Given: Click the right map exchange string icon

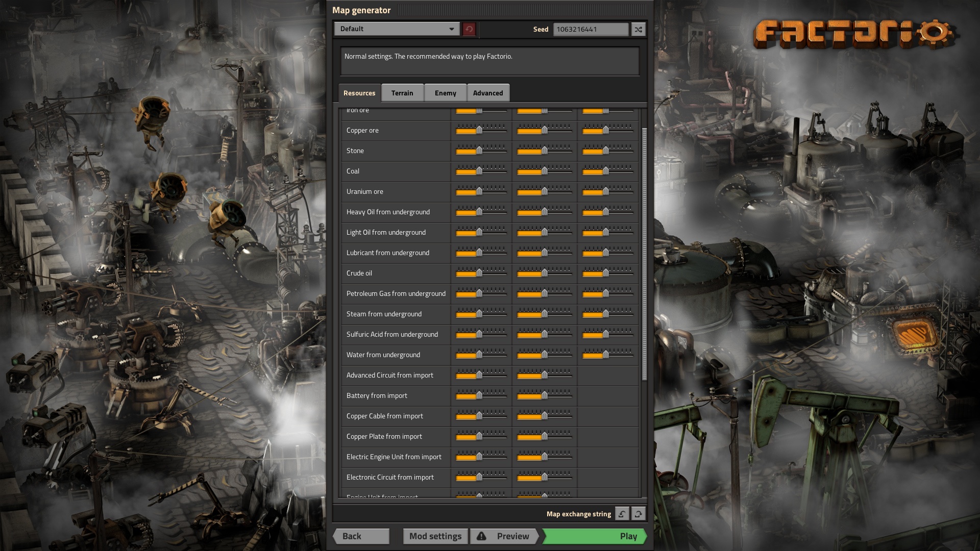Looking at the screenshot, I should (638, 514).
